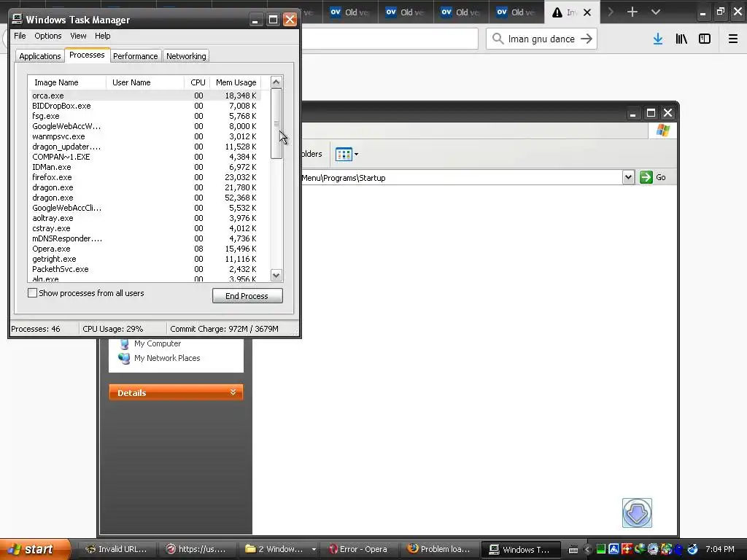Click the Internet Download Manager tray icon

[x=640, y=550]
